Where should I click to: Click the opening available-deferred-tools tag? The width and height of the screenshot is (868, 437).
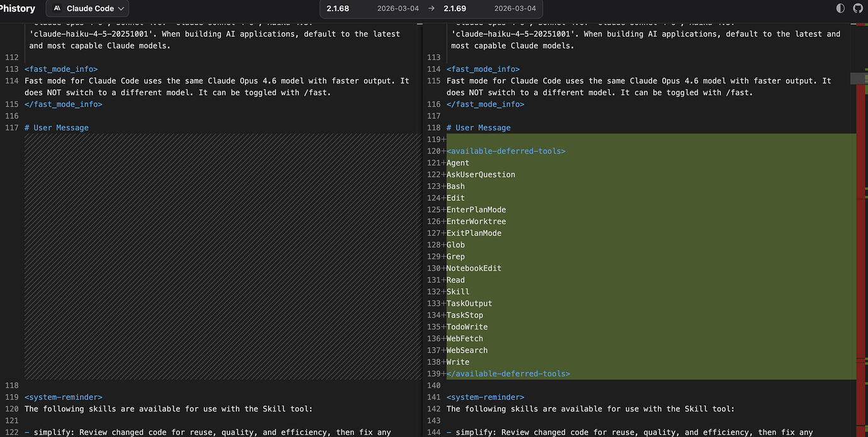506,151
